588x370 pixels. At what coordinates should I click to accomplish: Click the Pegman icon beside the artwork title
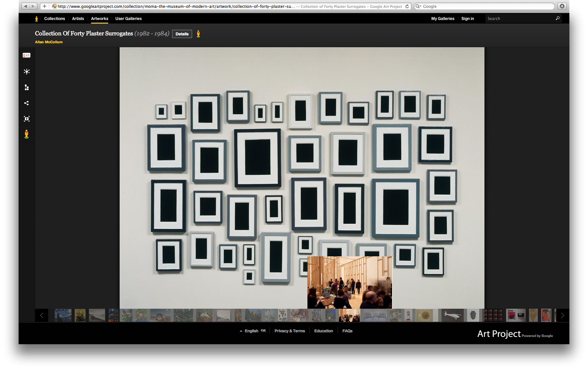coord(198,34)
